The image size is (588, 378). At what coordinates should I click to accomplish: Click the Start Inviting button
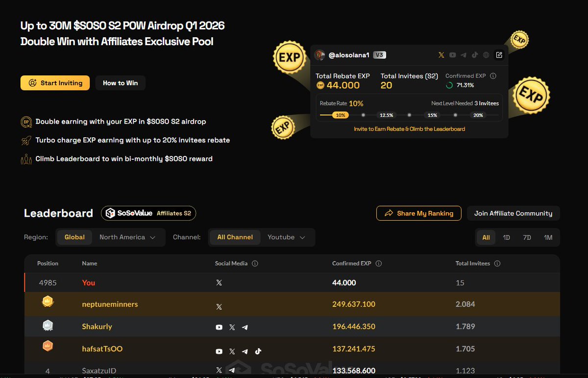[55, 83]
